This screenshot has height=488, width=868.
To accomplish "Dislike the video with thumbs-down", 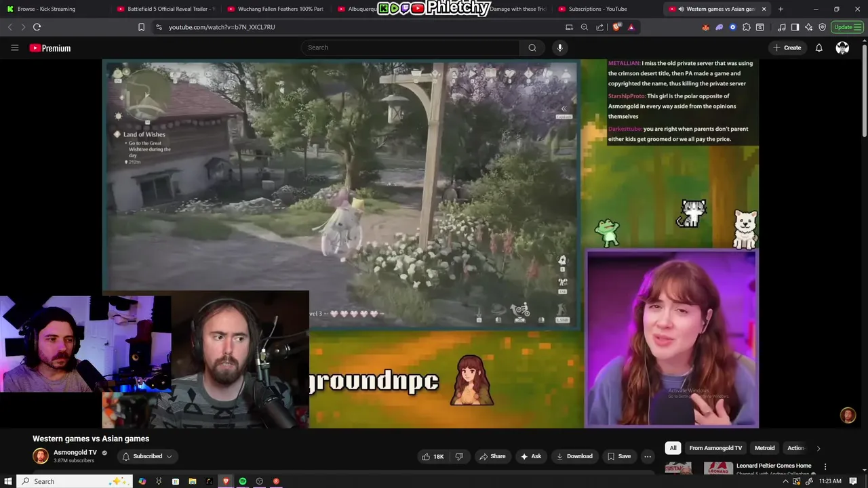I will (x=459, y=456).
